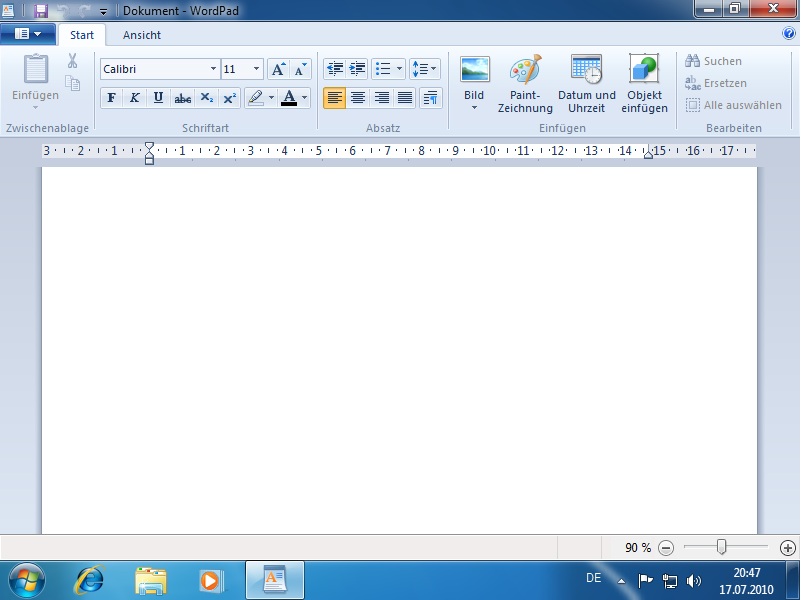Enable centered text alignment
Screen dimensions: 801x600
pos(358,98)
